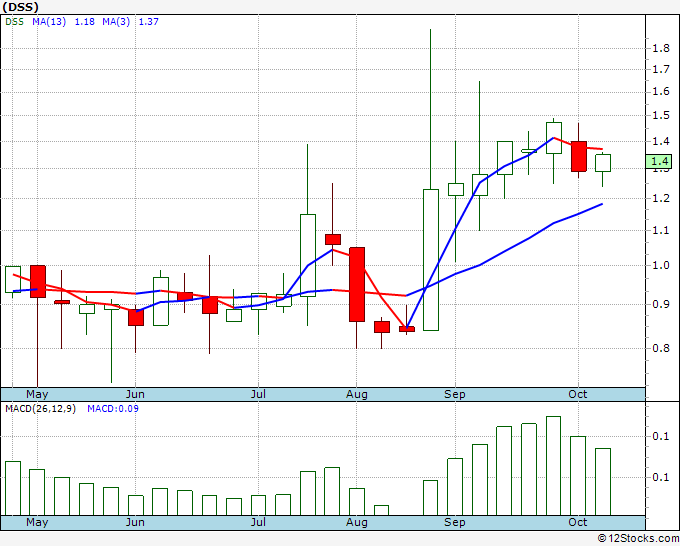Viewport: 680px width, 546px height.
Task: Click the 1.1 price axis label
Action: coord(661,230)
